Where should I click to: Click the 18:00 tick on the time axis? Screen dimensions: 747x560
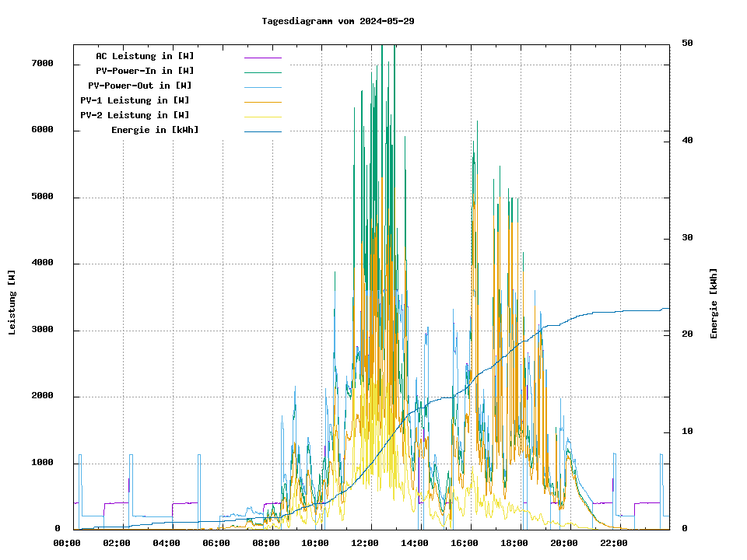click(514, 543)
